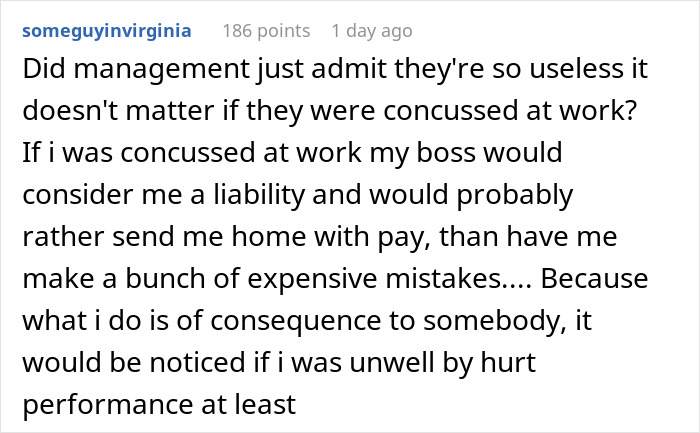
Task: Click the '1 day ago' timestamp
Action: (370, 32)
